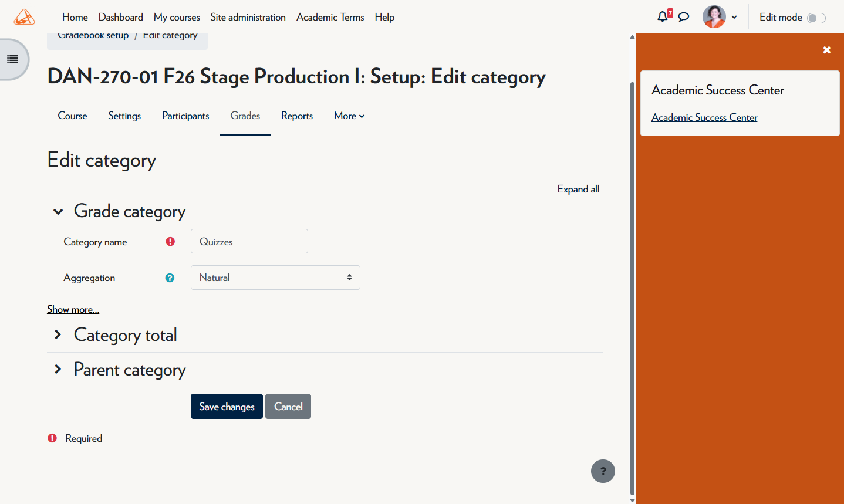Toggle Edit mode switch
The image size is (844, 504).
[816, 18]
